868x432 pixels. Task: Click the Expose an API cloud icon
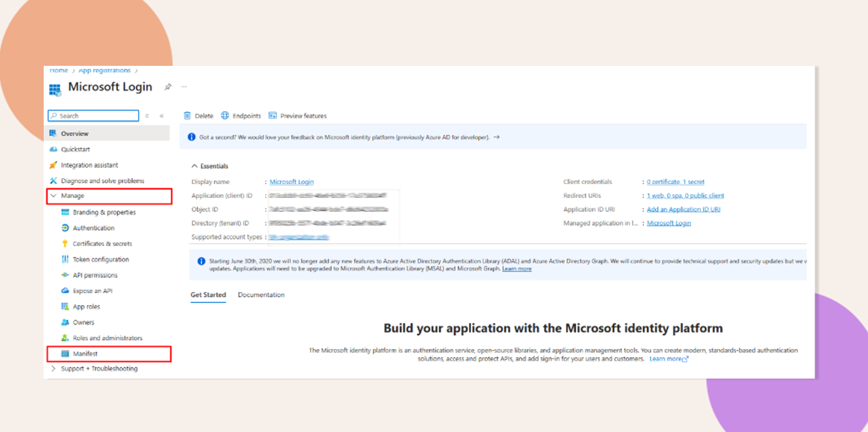pyautogui.click(x=65, y=291)
